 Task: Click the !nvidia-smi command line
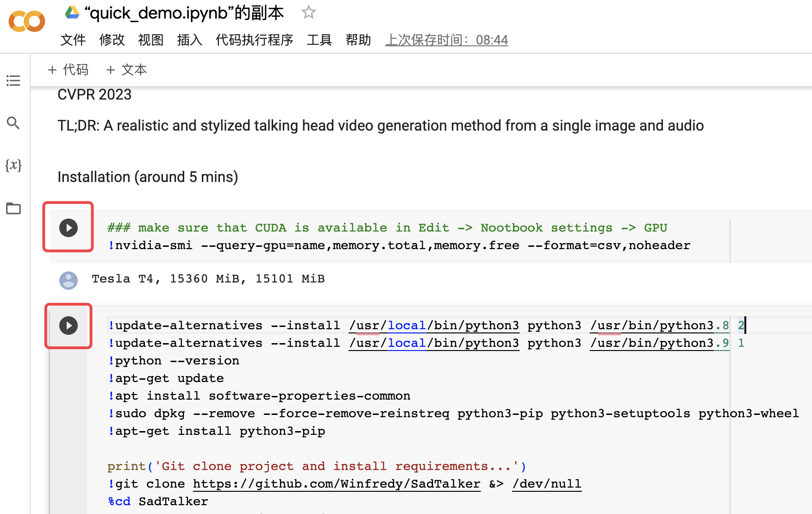pos(399,245)
